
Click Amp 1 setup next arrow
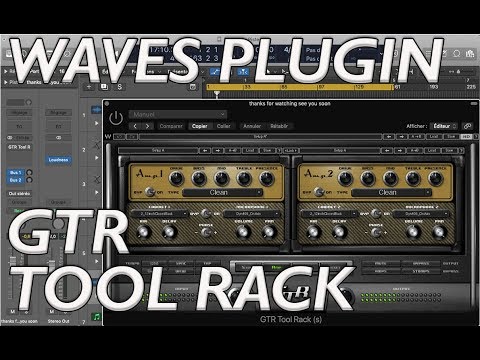[x=217, y=151]
